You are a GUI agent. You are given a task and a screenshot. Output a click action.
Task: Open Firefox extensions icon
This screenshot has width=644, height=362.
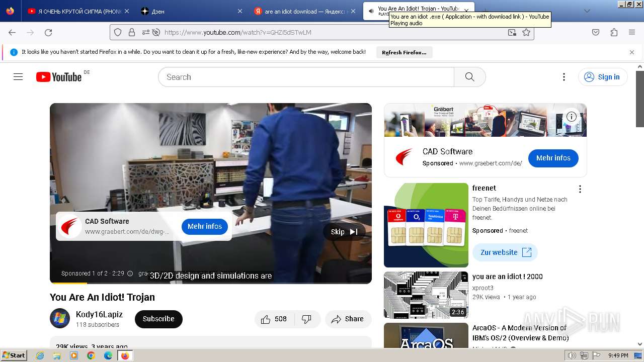[614, 32]
